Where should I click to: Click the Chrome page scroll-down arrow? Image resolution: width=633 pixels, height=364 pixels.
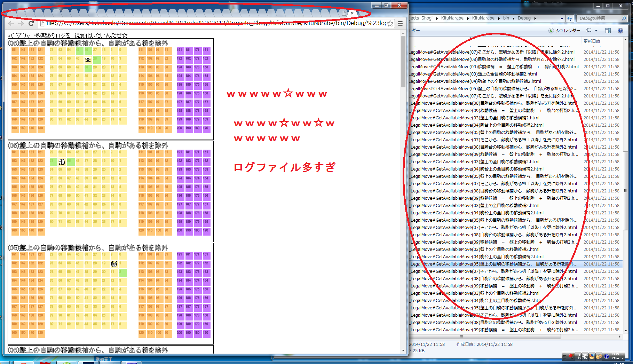pos(403,350)
